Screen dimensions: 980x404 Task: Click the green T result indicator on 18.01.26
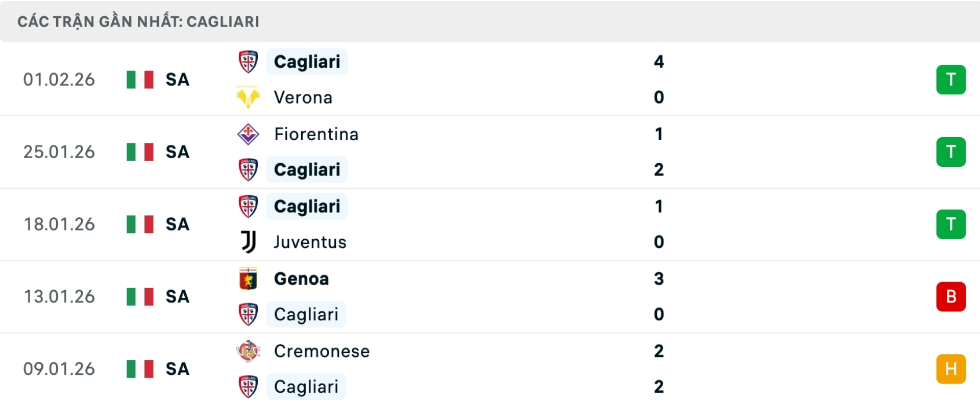point(951,224)
